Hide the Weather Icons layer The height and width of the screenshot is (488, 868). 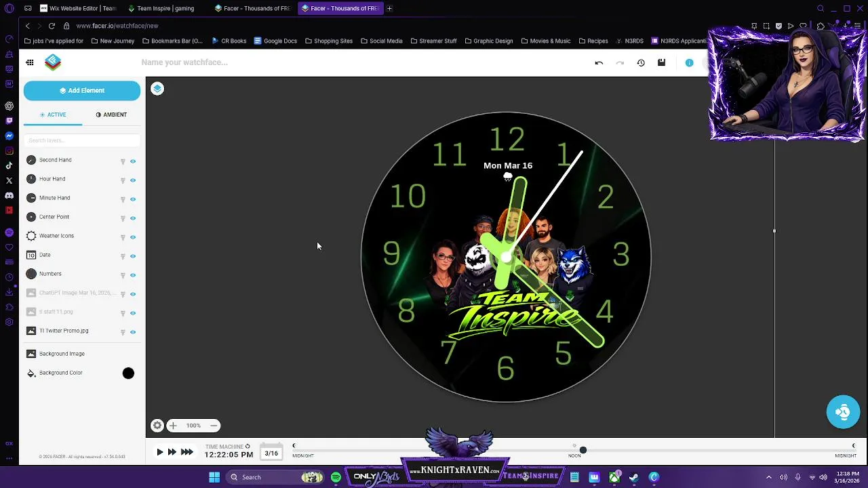(x=133, y=237)
